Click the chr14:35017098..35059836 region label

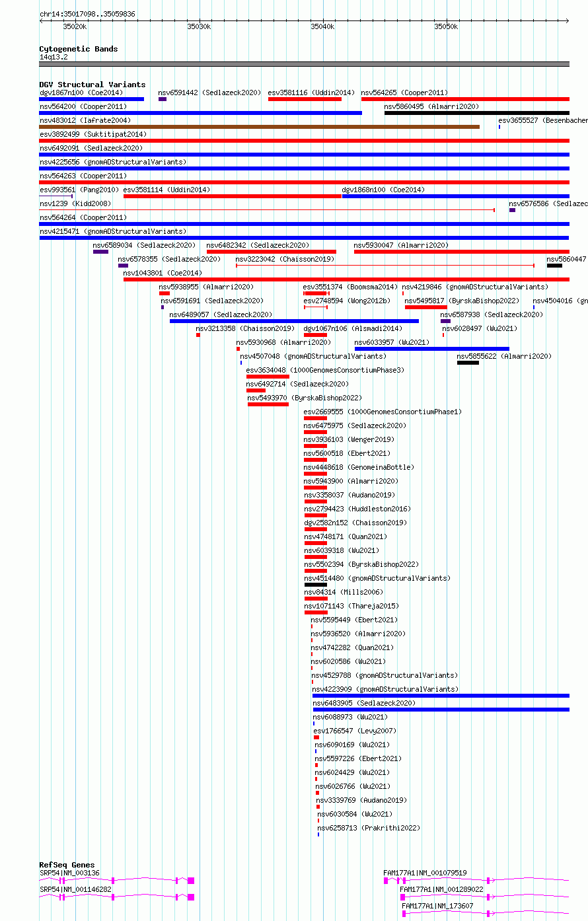pos(87,14)
